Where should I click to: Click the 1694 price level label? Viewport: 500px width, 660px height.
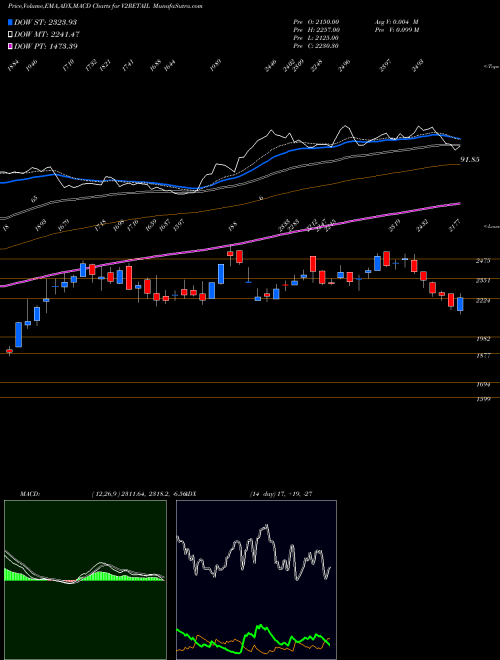pyautogui.click(x=483, y=385)
